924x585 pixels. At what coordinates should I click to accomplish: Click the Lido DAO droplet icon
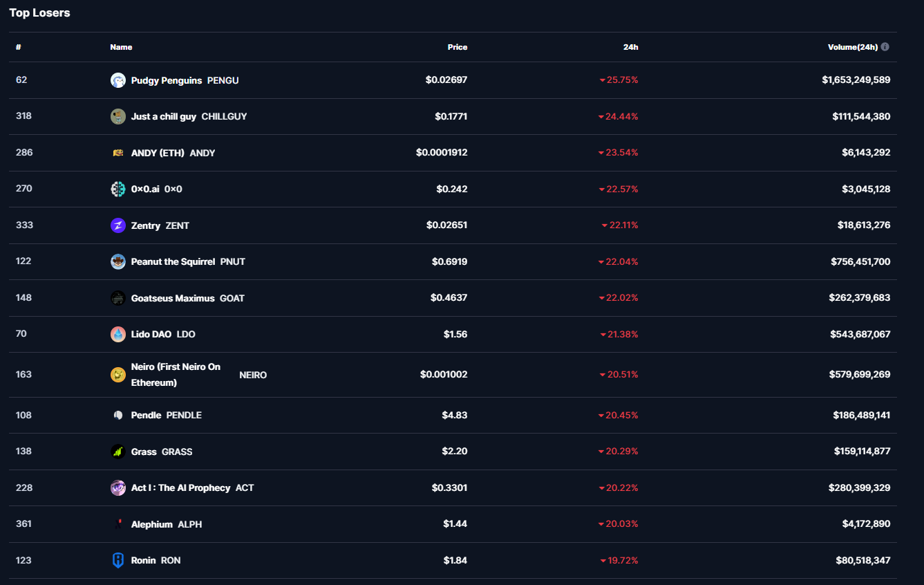[118, 334]
